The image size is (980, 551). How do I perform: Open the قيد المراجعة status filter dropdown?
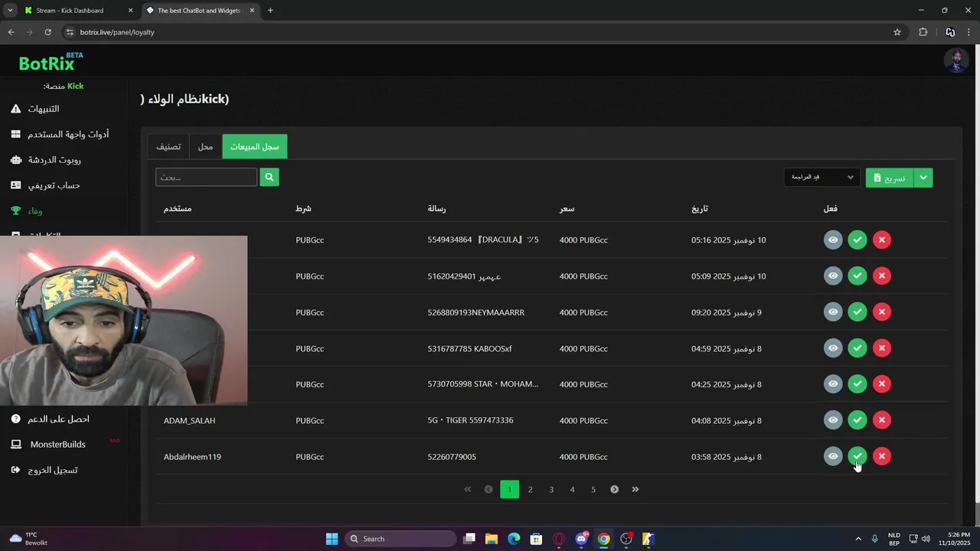(822, 178)
